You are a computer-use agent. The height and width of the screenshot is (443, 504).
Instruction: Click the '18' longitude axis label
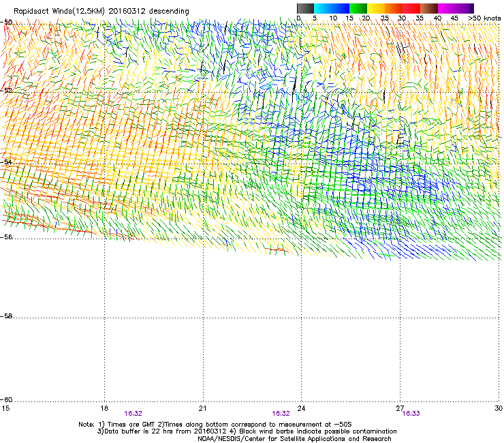104,408
